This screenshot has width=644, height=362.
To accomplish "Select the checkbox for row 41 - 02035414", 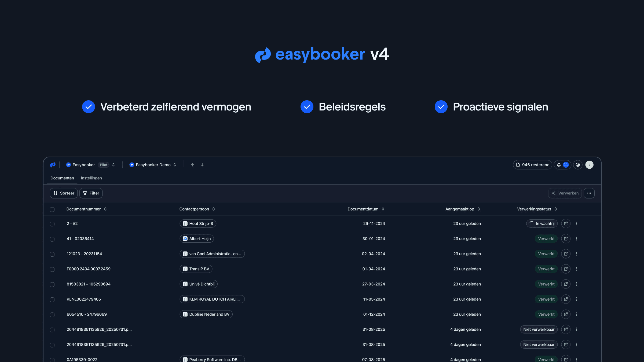I will coord(52,239).
